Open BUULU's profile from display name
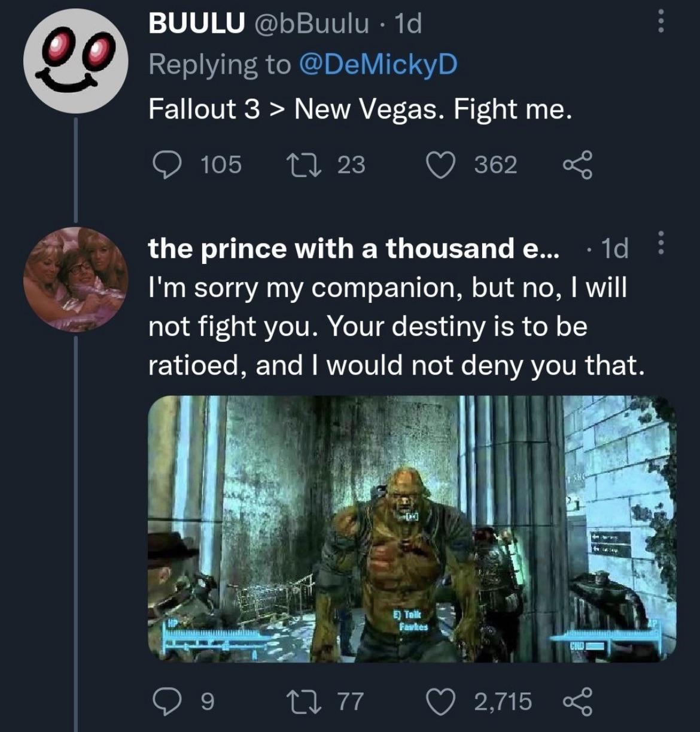The image size is (700, 732). click(x=196, y=23)
